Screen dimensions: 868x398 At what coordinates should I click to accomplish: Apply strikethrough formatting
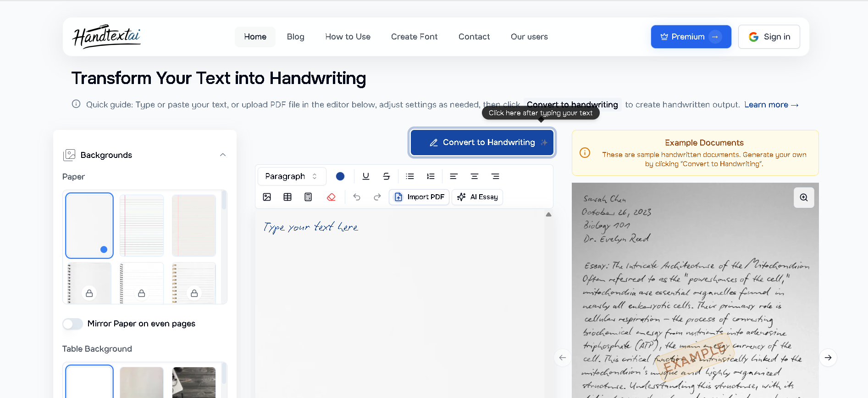coord(386,176)
